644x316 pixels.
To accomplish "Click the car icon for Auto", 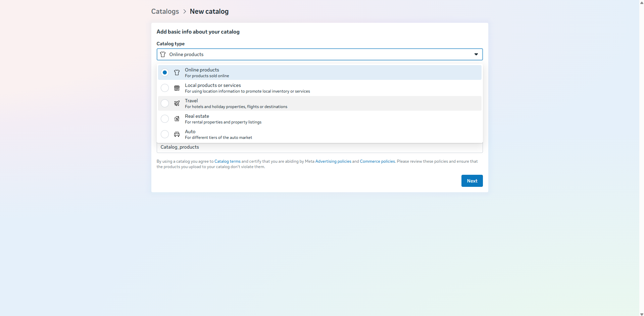I will click(177, 134).
